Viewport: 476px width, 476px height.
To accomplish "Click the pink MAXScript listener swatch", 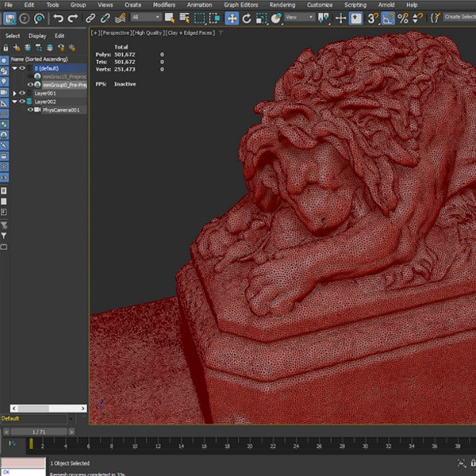I will click(x=23, y=463).
